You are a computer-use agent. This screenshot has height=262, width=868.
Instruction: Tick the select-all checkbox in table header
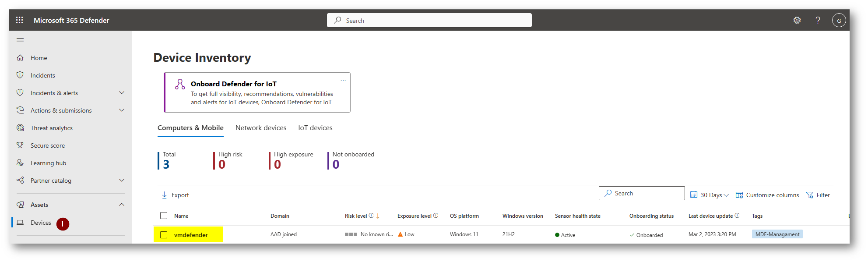tap(164, 216)
